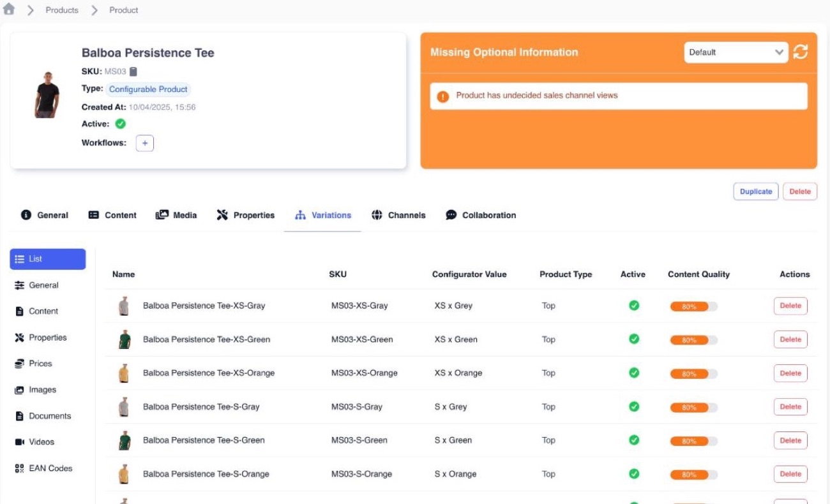Delete the XS-Green variation

coord(790,339)
